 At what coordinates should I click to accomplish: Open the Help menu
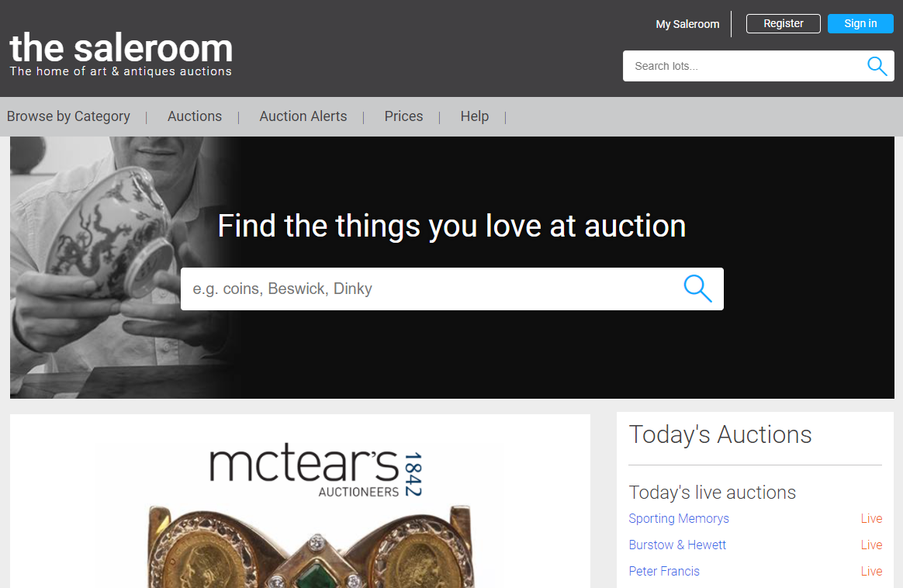pyautogui.click(x=475, y=116)
